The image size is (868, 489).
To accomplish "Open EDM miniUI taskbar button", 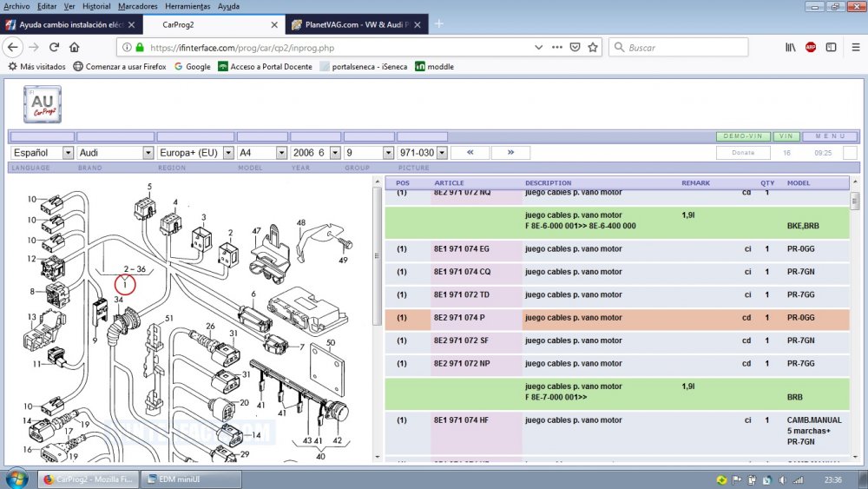I will coord(191,479).
